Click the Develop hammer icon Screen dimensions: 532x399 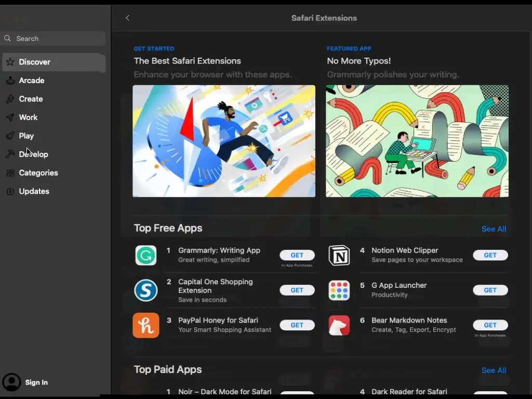pyautogui.click(x=10, y=154)
